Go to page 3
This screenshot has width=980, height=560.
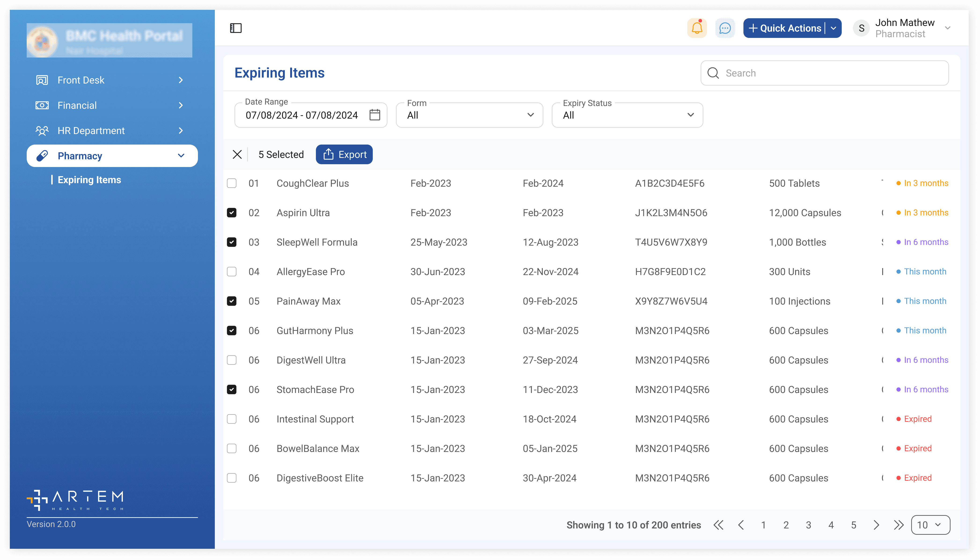click(808, 525)
